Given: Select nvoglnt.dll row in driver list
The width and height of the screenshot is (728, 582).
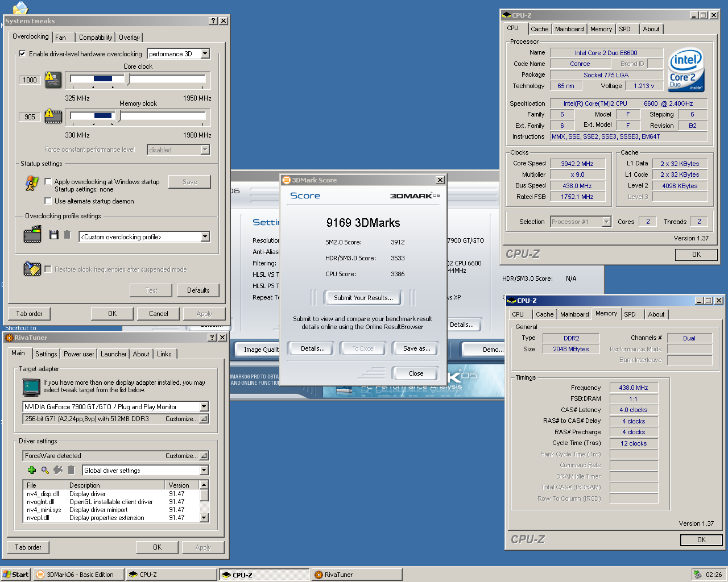Looking at the screenshot, I should (x=111, y=502).
